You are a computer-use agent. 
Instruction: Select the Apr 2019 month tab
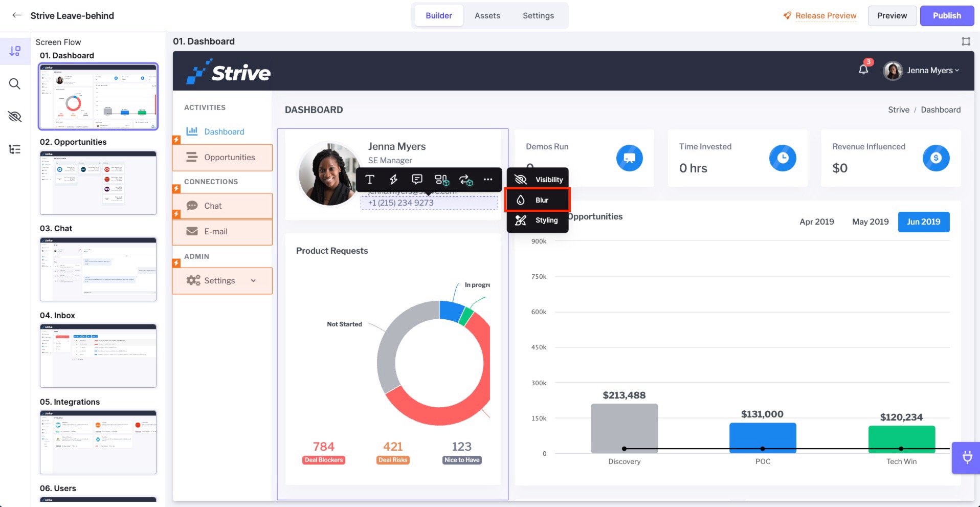(x=816, y=222)
